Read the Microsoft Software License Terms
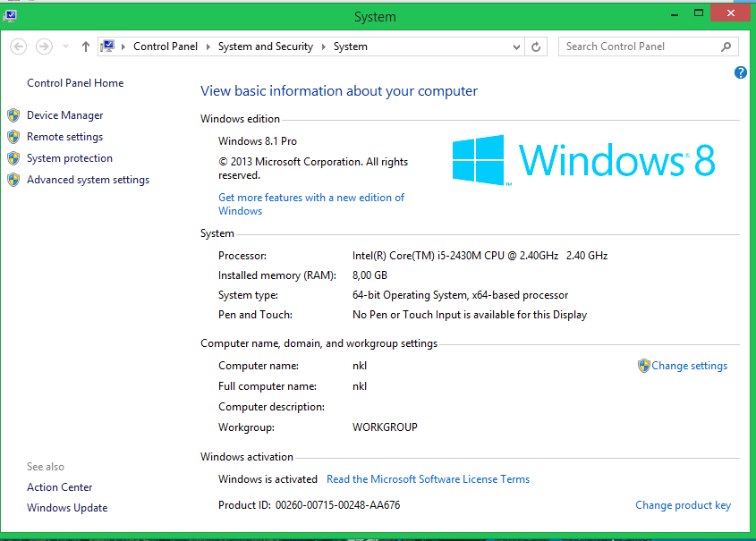 click(428, 479)
